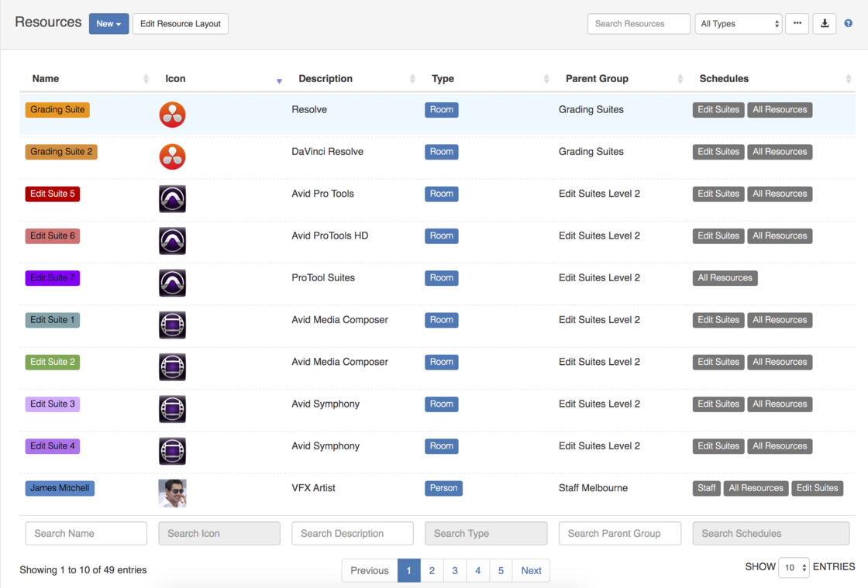
Task: Click the Staff schedule tag for James Mitchell
Action: point(706,488)
